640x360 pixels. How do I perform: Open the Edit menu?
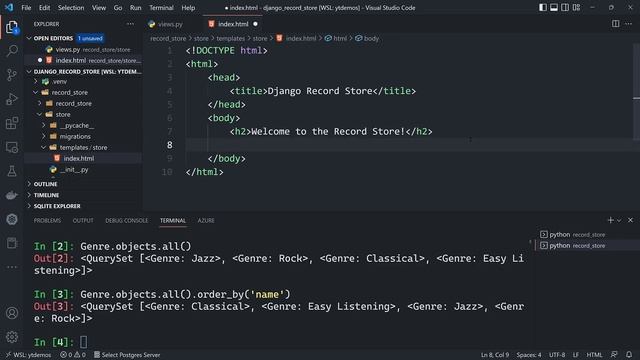coord(44,8)
